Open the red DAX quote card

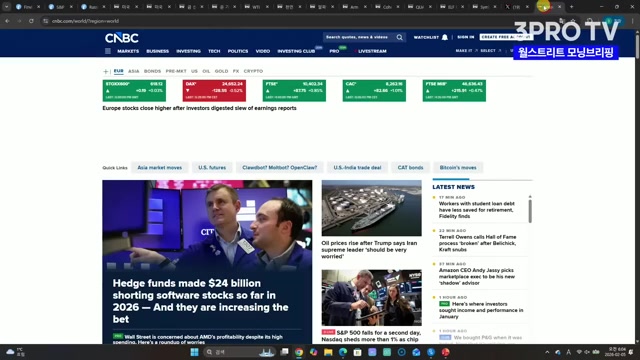(214, 91)
